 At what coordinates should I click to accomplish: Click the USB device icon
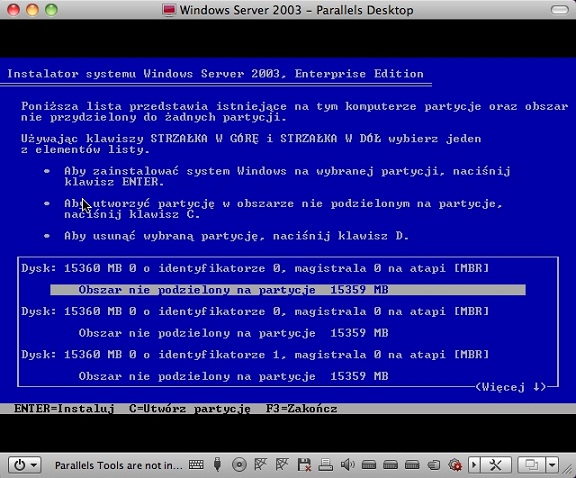pos(217,465)
